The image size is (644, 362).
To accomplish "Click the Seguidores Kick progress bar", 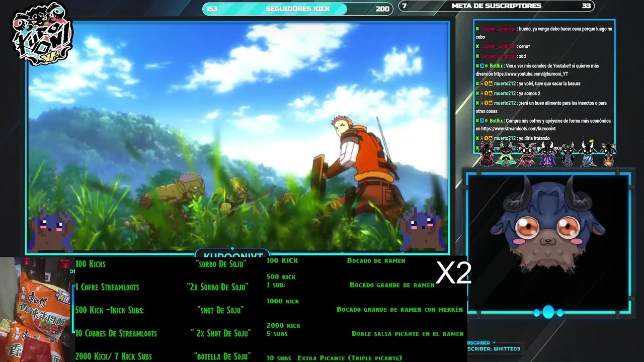I will pos(297,9).
